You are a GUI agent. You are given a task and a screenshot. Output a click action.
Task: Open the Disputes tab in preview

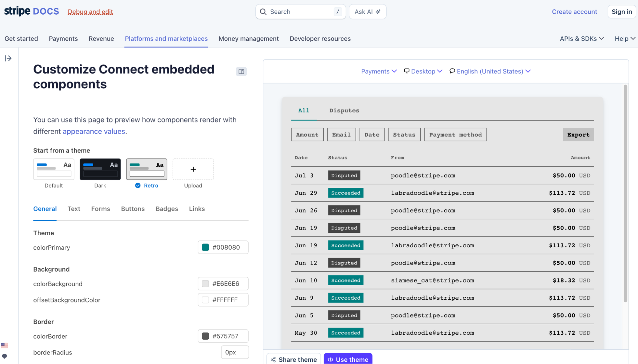(344, 111)
